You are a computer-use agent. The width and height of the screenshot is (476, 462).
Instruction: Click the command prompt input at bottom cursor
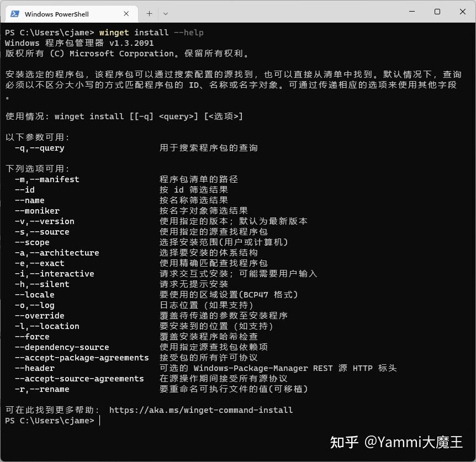pos(100,421)
